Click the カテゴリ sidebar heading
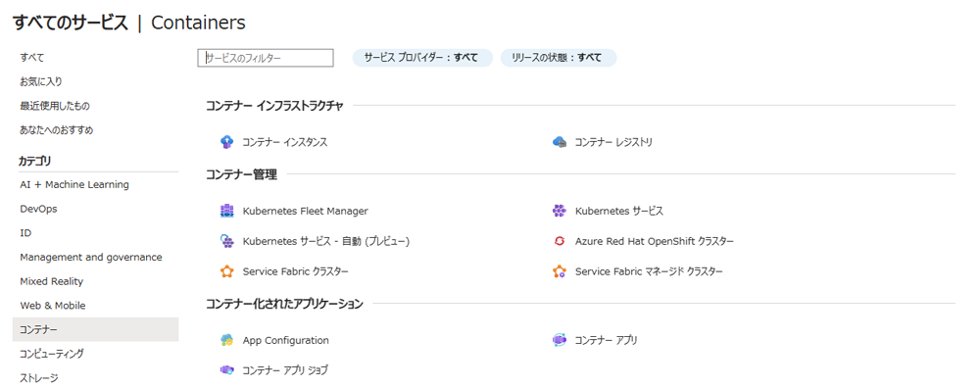The image size is (980, 388). (35, 162)
